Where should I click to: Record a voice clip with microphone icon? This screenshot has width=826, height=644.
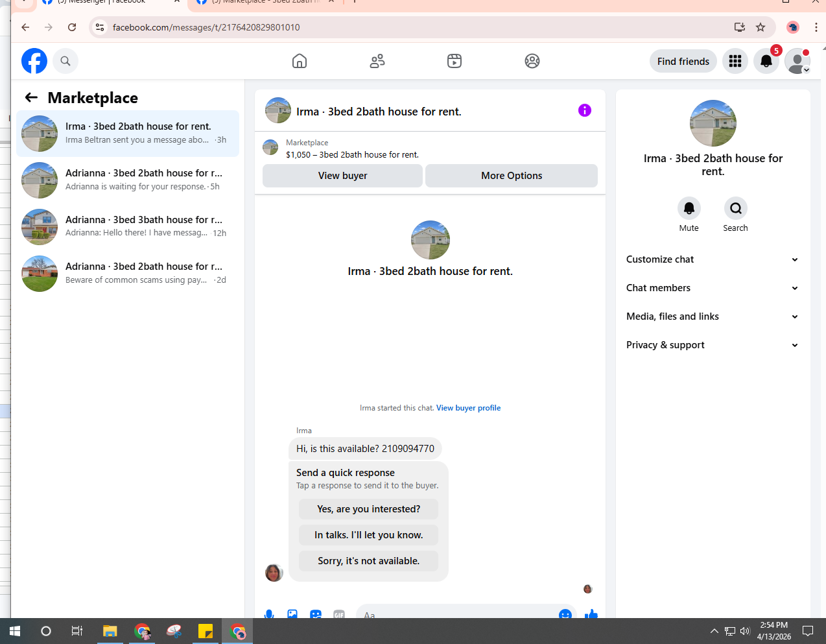pyautogui.click(x=269, y=614)
